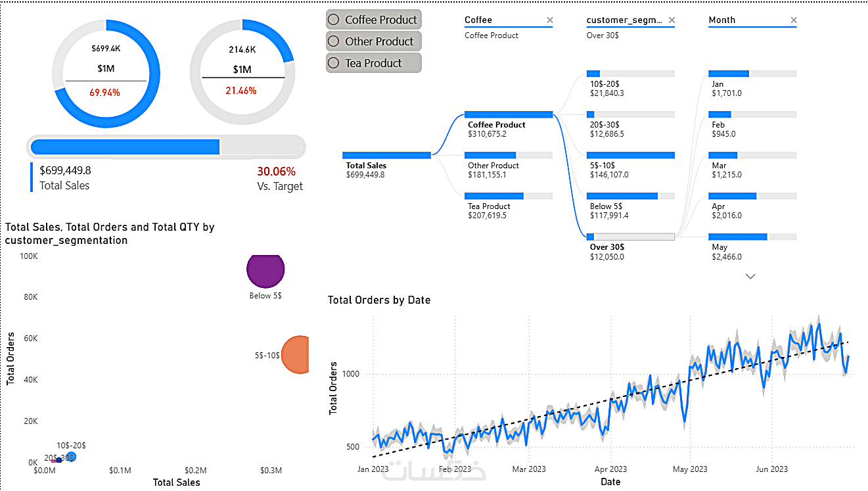Select the blue 10$-20$ bubble
The height and width of the screenshot is (491, 868).
71,456
